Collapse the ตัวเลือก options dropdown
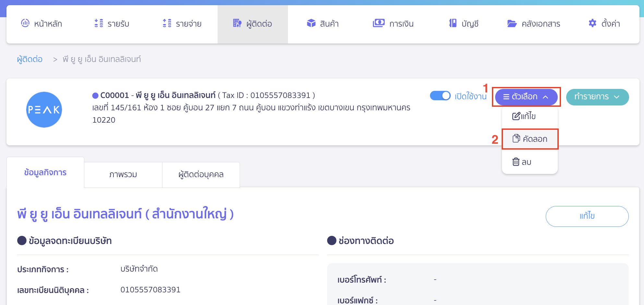Screen dimensions: 644x305 point(526,97)
